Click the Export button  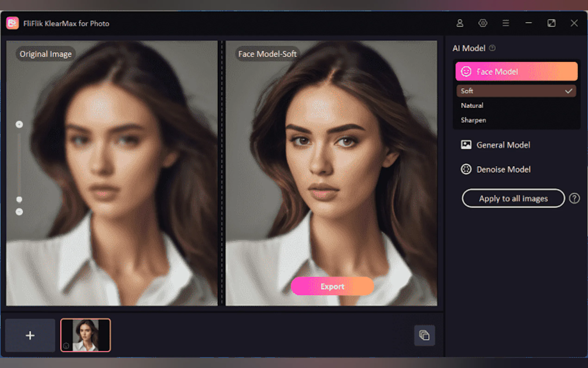click(332, 286)
